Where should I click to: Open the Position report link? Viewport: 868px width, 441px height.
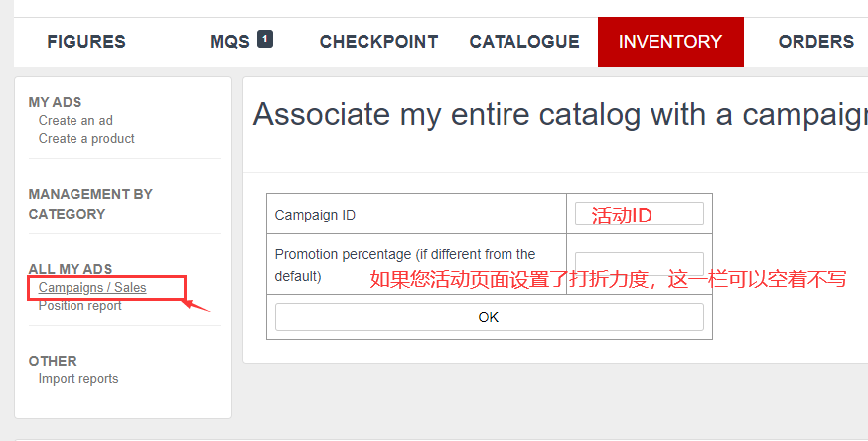tap(79, 306)
